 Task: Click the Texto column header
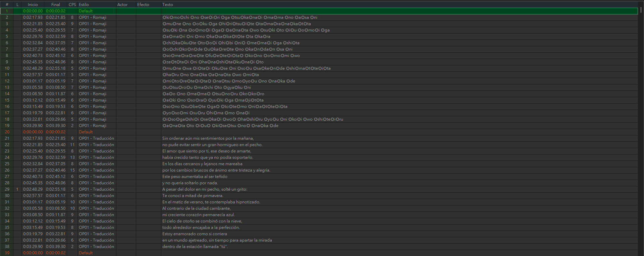[168, 5]
